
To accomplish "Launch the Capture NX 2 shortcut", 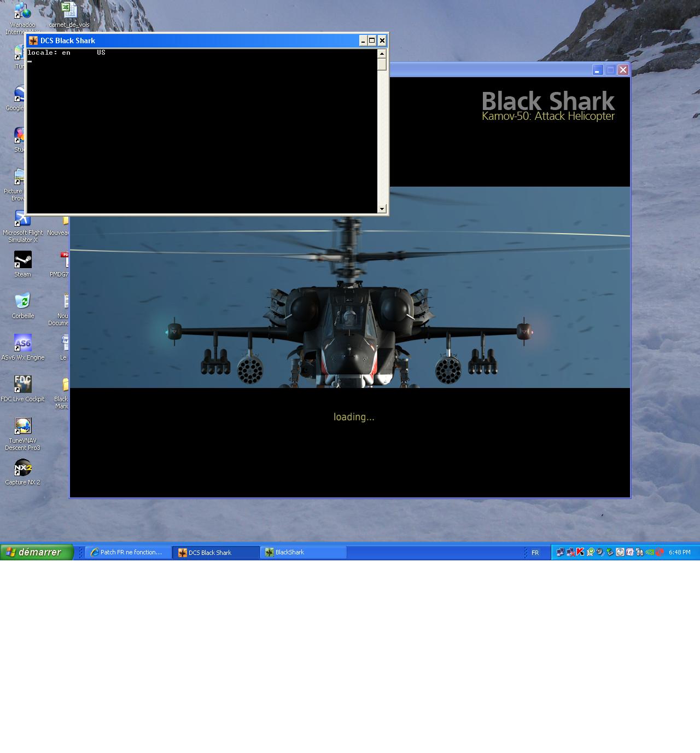I will coord(22,472).
